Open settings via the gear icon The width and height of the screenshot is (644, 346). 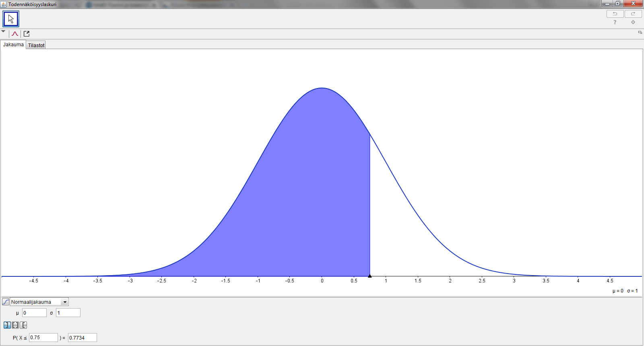[x=633, y=22]
